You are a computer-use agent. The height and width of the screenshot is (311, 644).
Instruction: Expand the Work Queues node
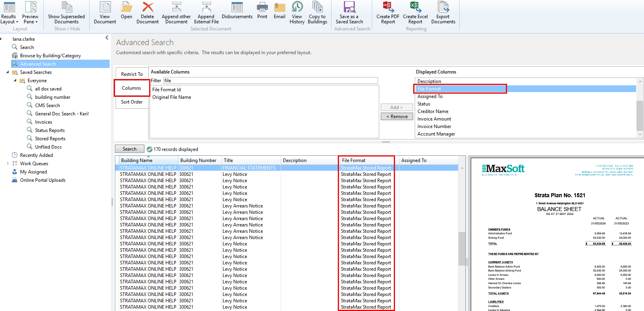tap(8, 164)
